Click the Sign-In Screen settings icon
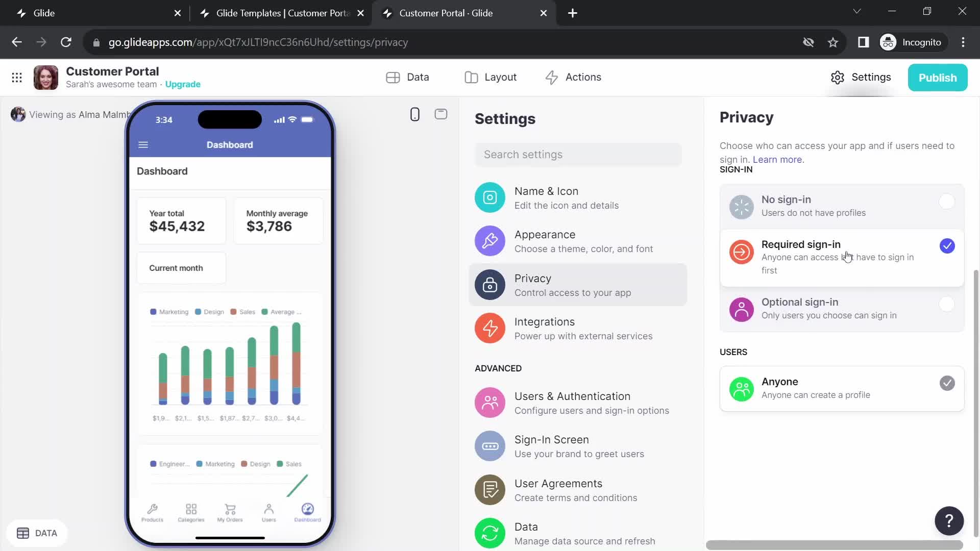The image size is (980, 551). coord(490,445)
